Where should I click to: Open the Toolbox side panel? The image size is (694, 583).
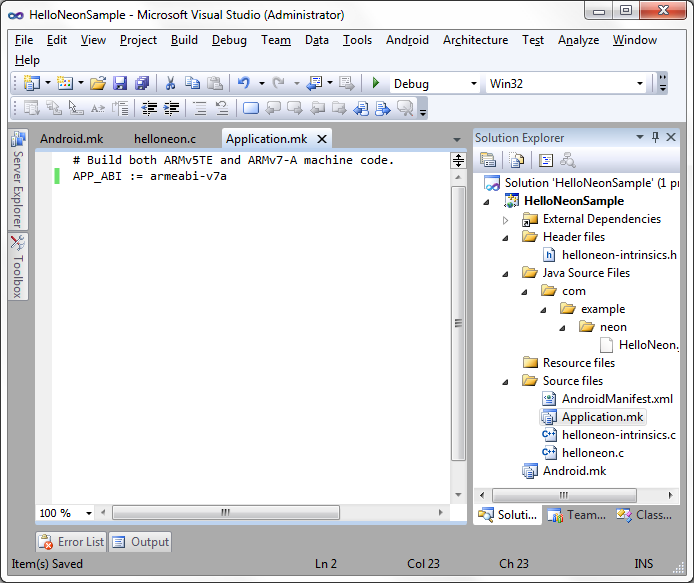click(18, 267)
